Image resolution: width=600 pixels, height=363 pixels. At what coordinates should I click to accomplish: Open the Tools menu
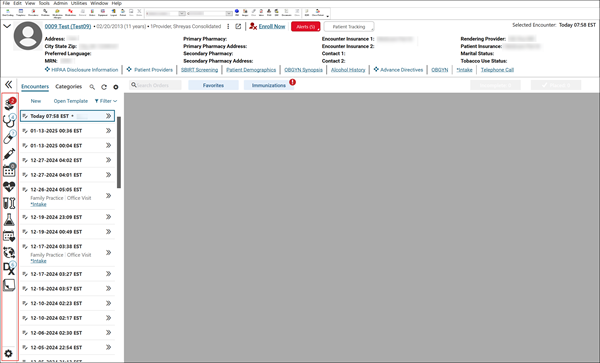[x=44, y=3]
